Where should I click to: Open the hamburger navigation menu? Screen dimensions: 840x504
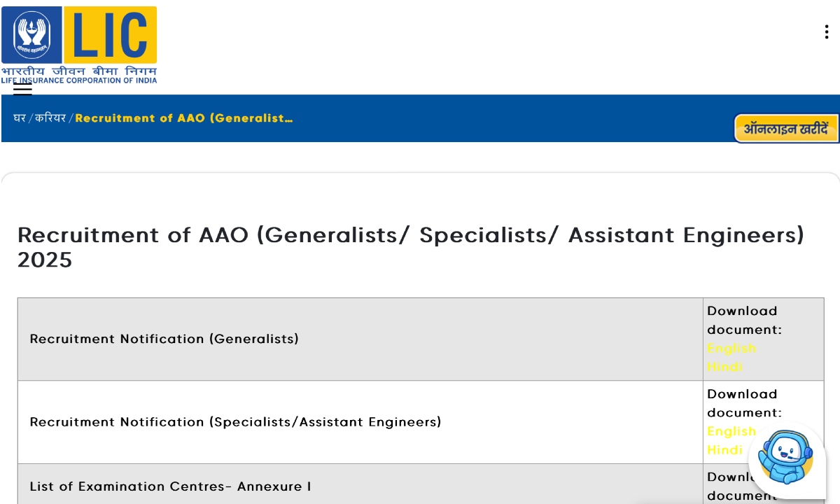(x=24, y=90)
